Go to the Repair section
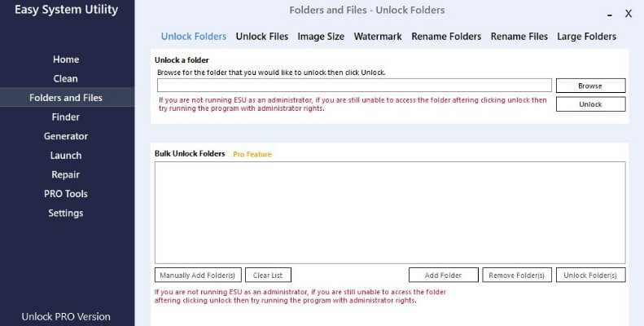The width and height of the screenshot is (644, 326). [66, 174]
